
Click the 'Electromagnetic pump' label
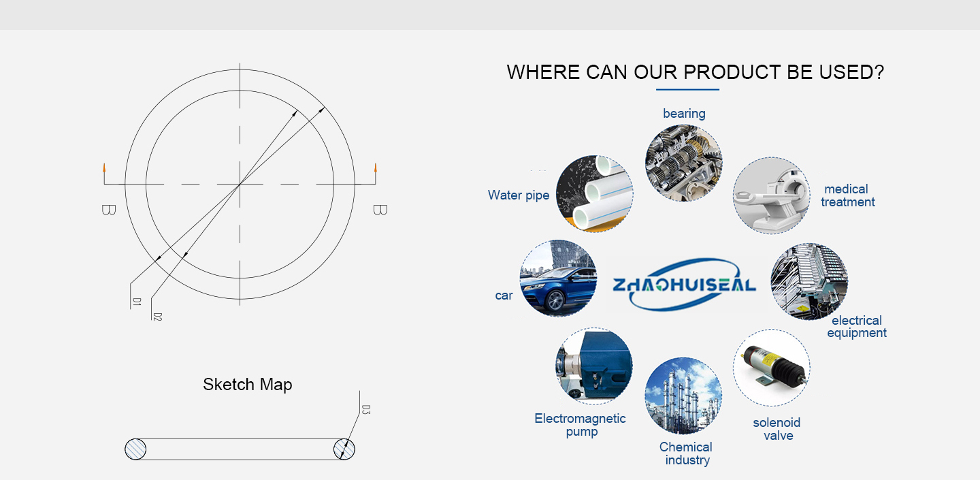(x=581, y=425)
